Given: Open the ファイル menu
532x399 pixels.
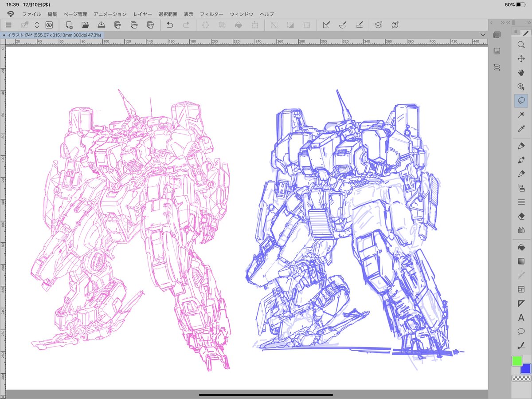Looking at the screenshot, I should tap(31, 14).
